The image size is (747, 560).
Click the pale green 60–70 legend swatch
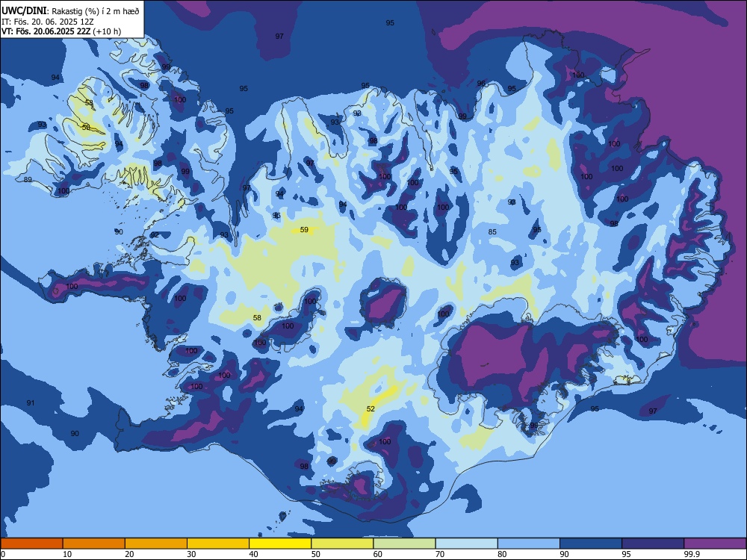(404, 544)
